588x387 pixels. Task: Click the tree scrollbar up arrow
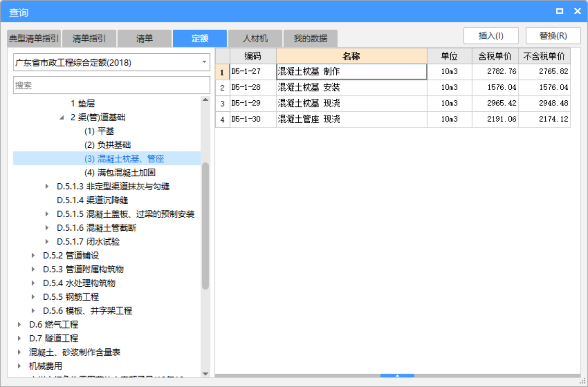[205, 100]
